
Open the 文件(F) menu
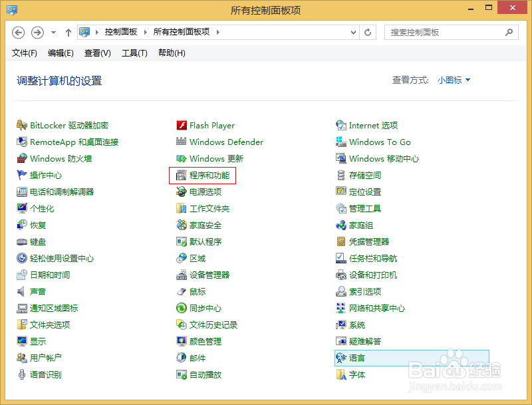(x=25, y=53)
